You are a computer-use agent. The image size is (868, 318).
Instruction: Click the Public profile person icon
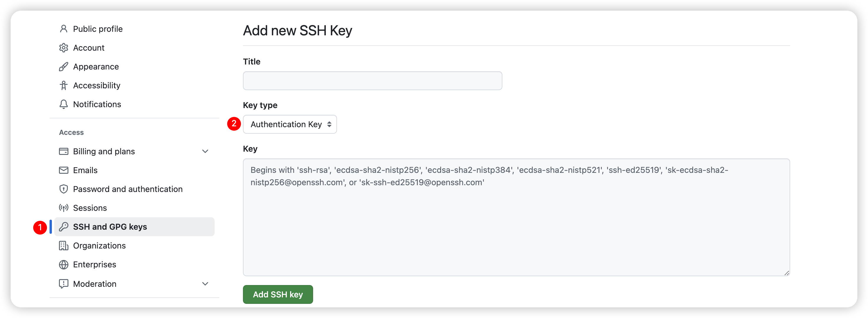(x=64, y=29)
